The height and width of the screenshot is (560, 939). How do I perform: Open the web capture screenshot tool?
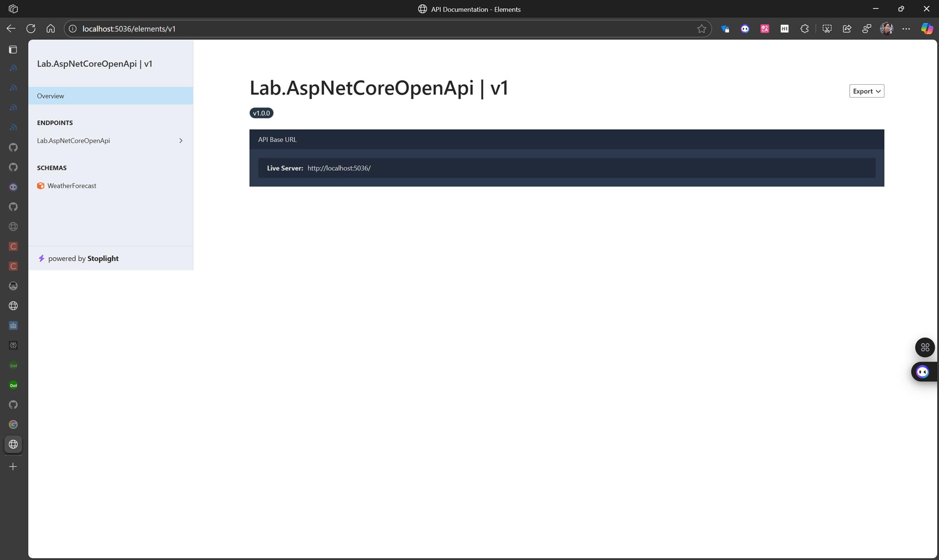(827, 29)
